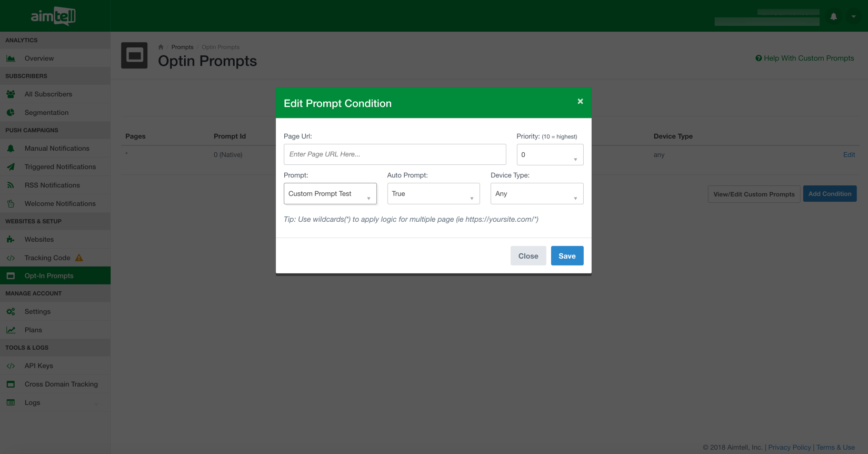Image resolution: width=868 pixels, height=454 pixels.
Task: Close the Edit Prompt Condition dialog with X
Action: click(x=580, y=102)
